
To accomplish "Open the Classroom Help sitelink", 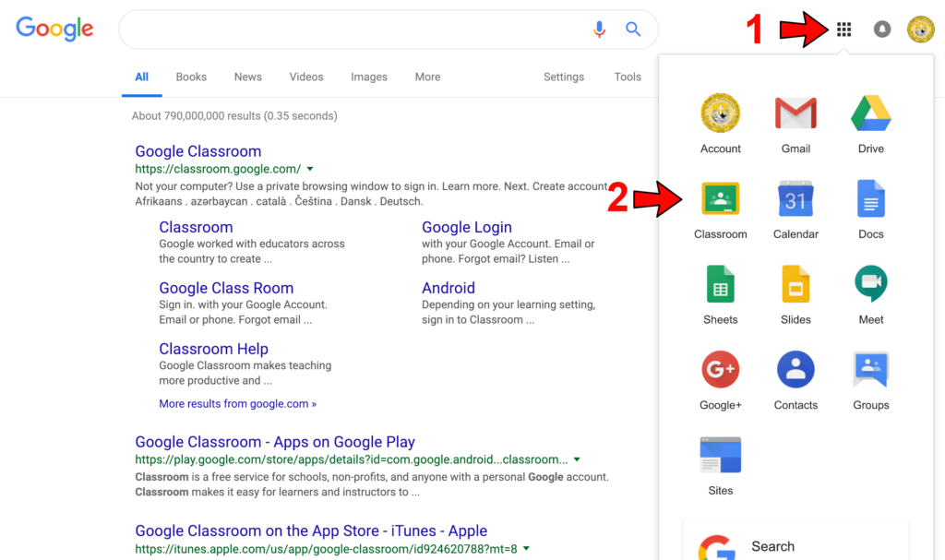I will pos(213,349).
